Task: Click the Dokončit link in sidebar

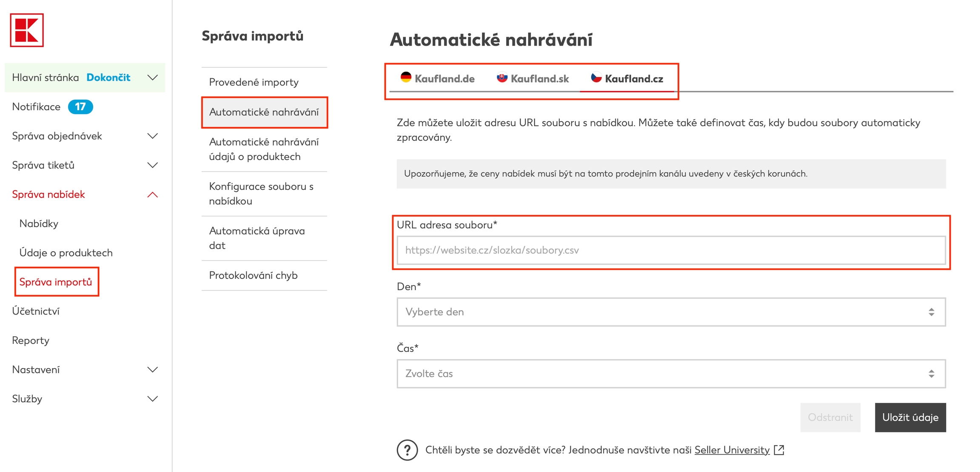Action: [108, 77]
